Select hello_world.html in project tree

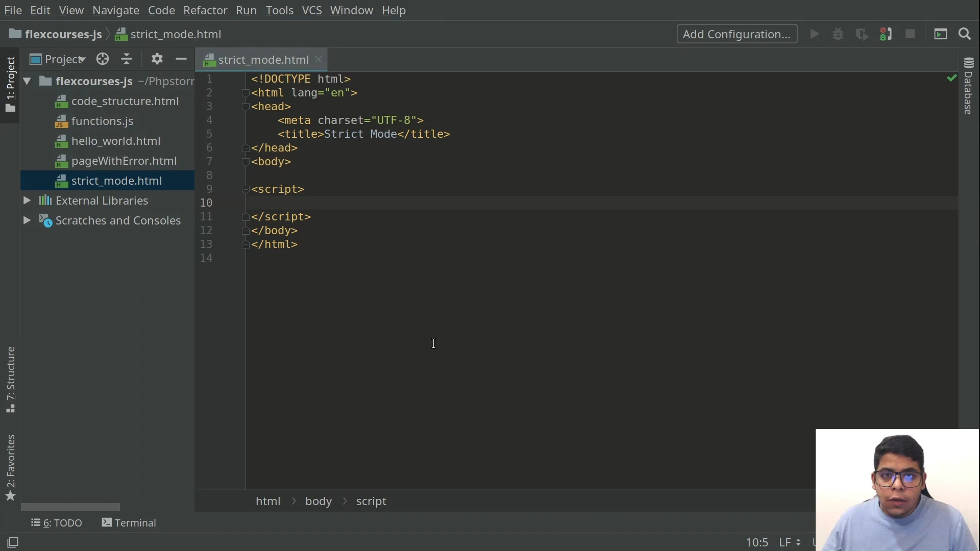[x=116, y=141]
